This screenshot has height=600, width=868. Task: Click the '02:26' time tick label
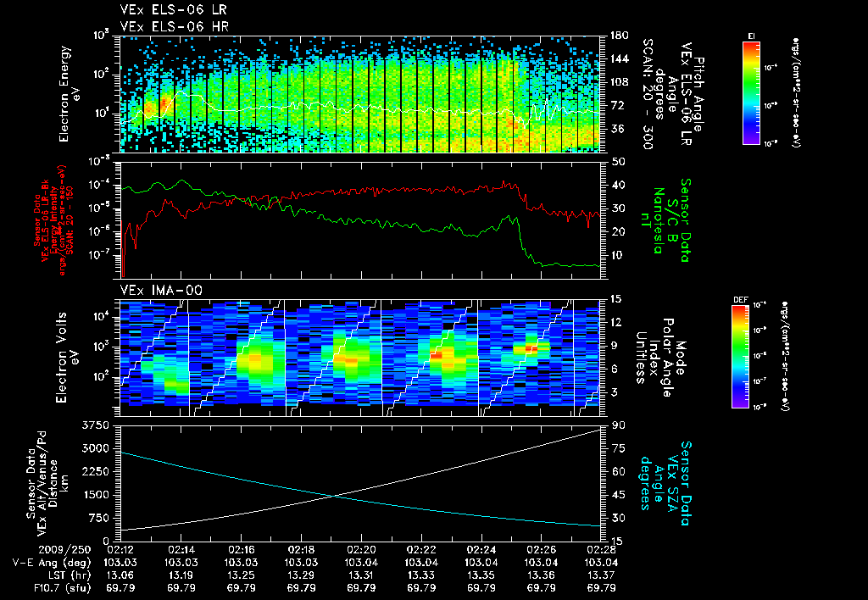pos(541,550)
